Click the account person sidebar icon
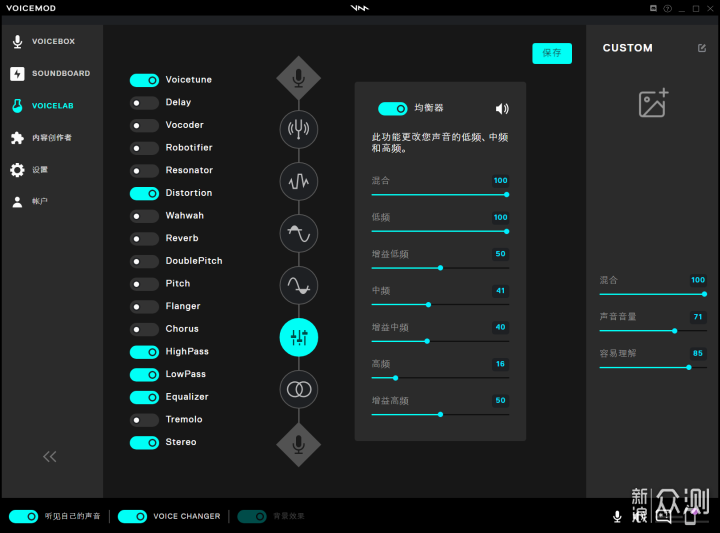Image resolution: width=720 pixels, height=533 pixels. pyautogui.click(x=17, y=202)
